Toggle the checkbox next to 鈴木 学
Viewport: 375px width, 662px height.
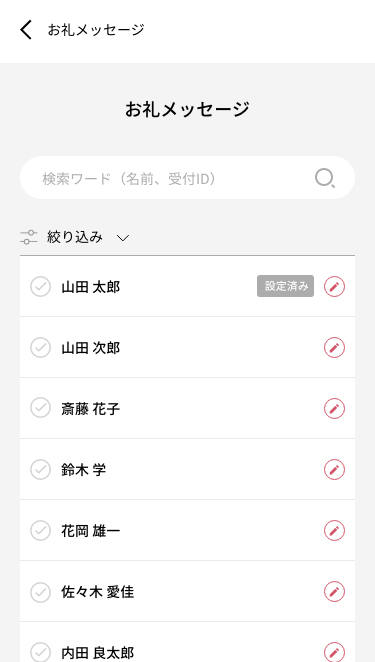(41, 469)
